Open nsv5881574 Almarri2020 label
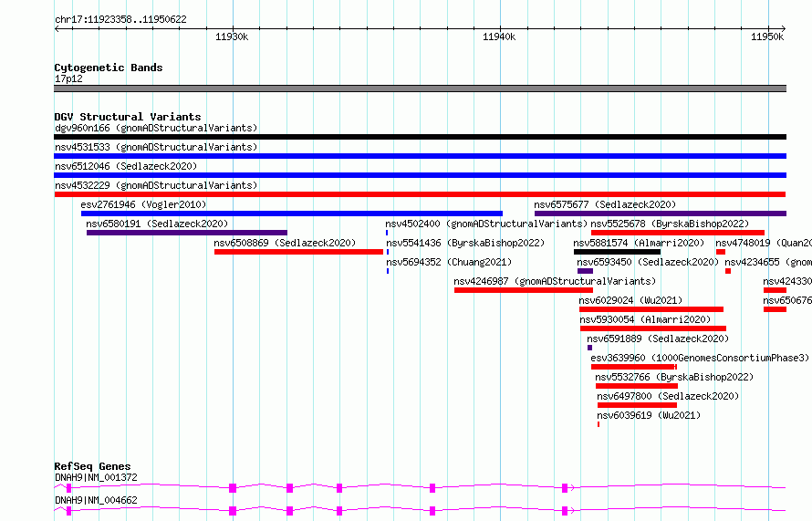 (639, 243)
